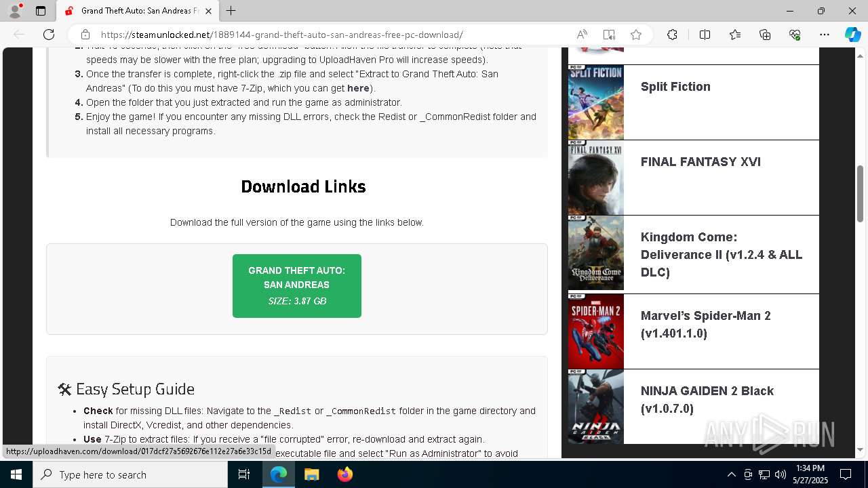Click the Spider-Man 2 cover thumbnail
The width and height of the screenshot is (868, 488).
(596, 331)
